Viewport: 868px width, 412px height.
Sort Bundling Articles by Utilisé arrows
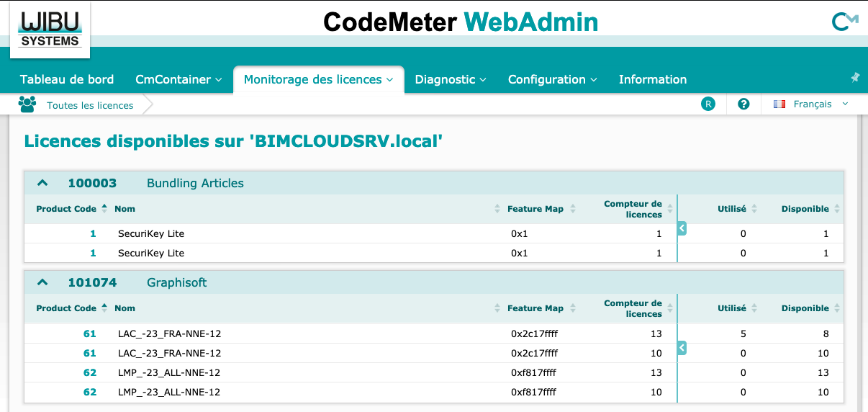754,209
